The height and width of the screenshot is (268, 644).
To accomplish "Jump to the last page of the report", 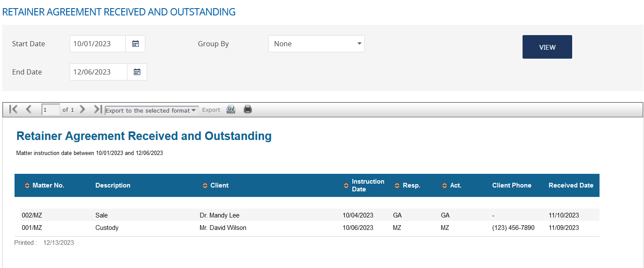I will (x=97, y=109).
